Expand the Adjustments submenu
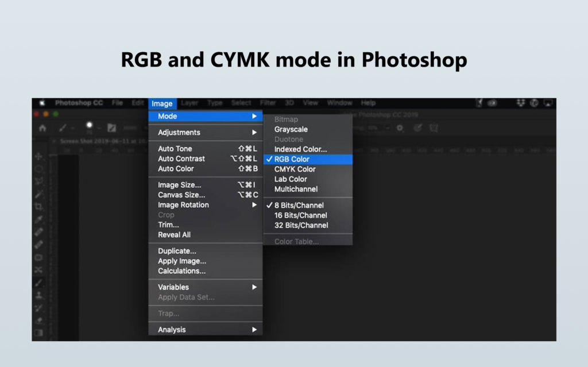The height and width of the screenshot is (367, 588). pyautogui.click(x=206, y=133)
